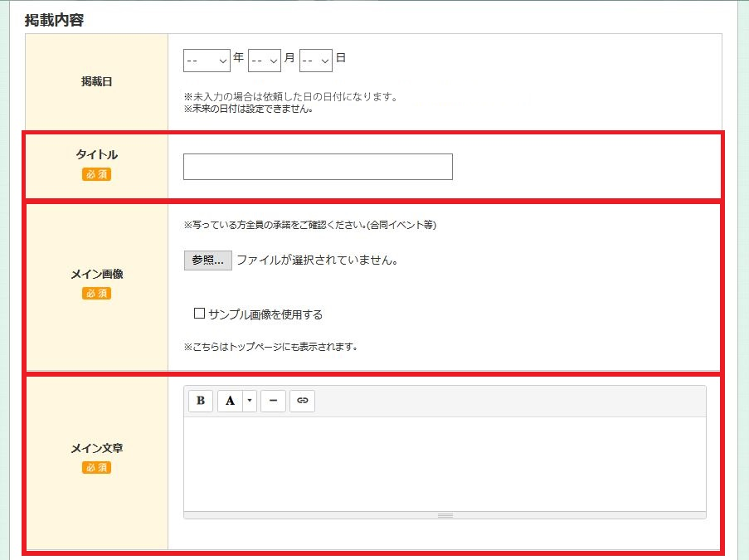Open the year dropdown for 掲載日

coord(207,61)
